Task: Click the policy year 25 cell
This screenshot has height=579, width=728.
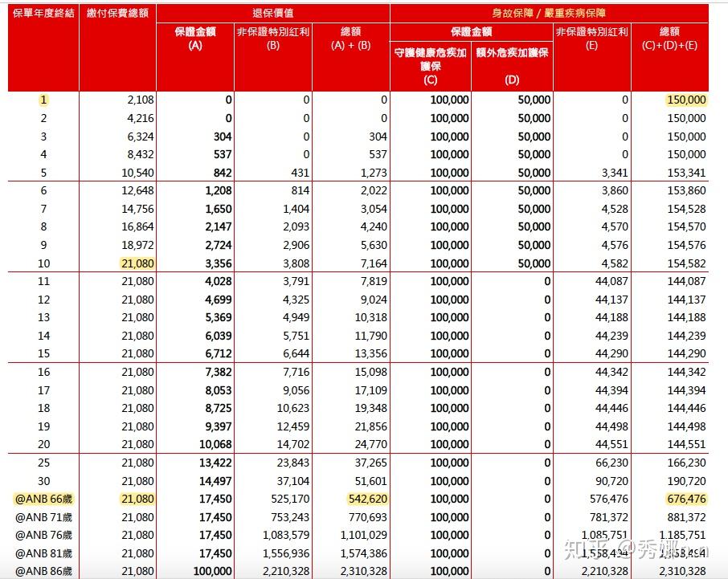Action: pos(43,463)
